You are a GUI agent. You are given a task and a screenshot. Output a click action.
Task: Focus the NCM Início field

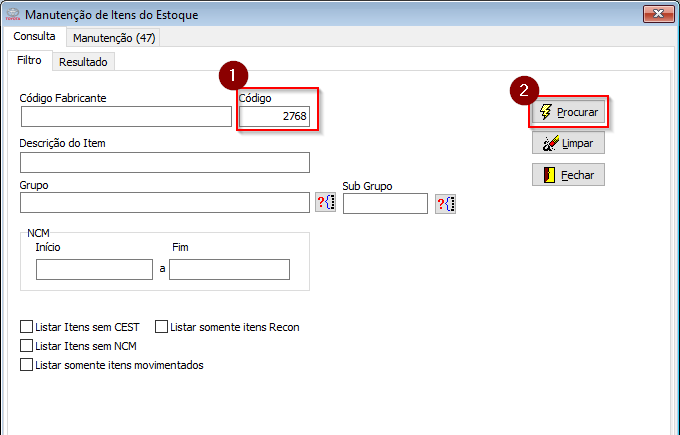tap(94, 269)
